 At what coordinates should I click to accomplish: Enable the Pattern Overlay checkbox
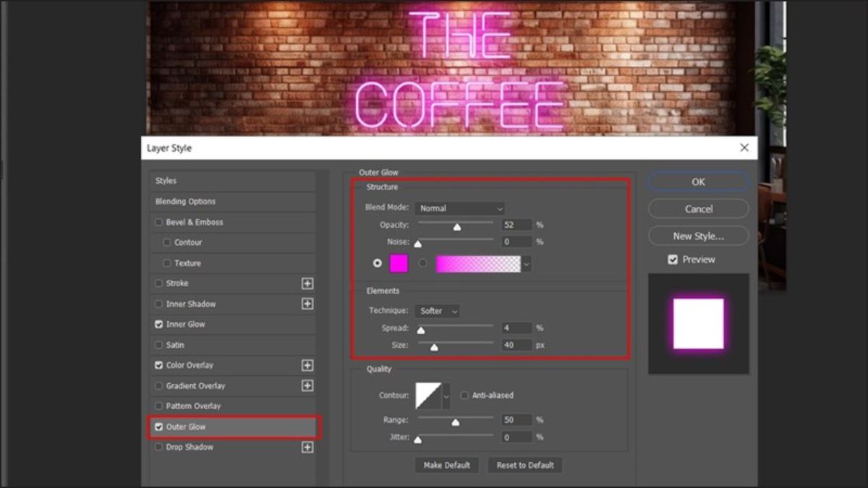coord(159,406)
